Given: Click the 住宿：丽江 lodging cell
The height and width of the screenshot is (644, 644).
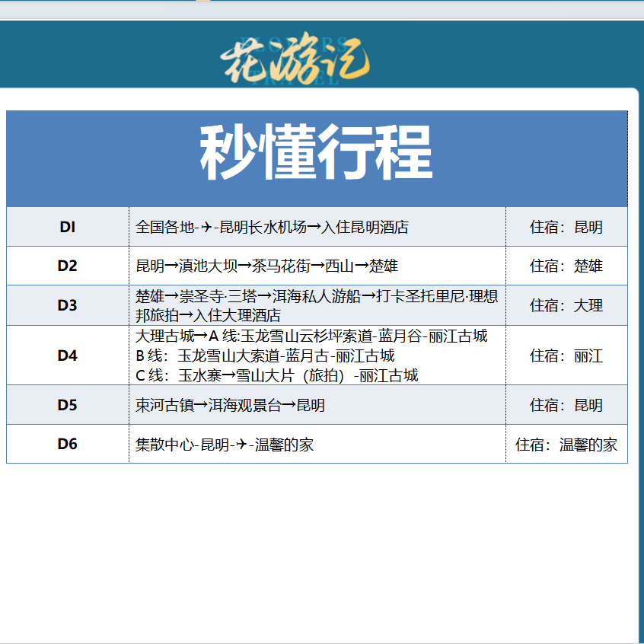Looking at the screenshot, I should point(566,355).
